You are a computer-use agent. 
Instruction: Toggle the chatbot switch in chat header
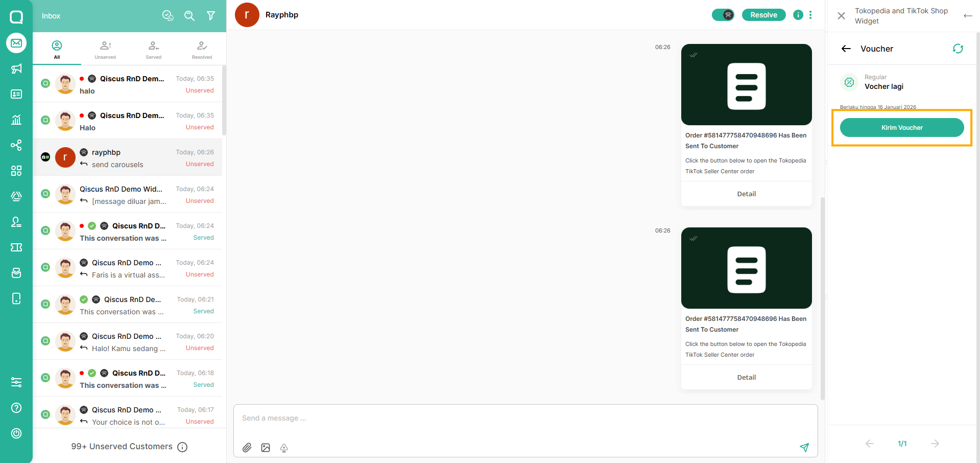(x=723, y=15)
